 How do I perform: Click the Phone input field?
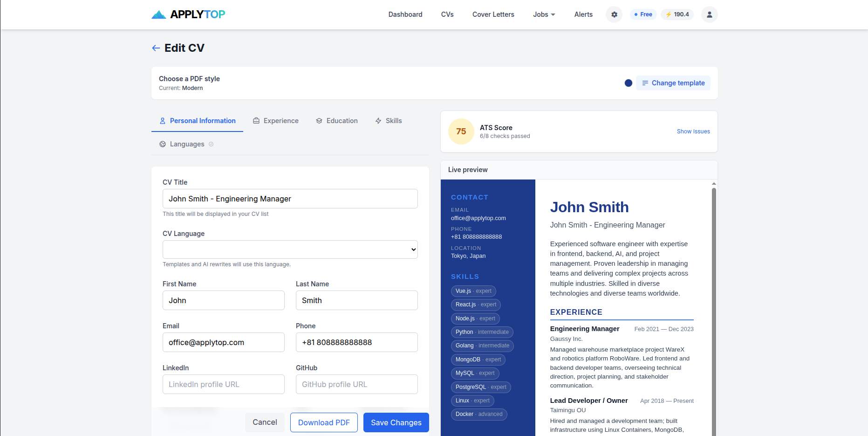coord(356,342)
